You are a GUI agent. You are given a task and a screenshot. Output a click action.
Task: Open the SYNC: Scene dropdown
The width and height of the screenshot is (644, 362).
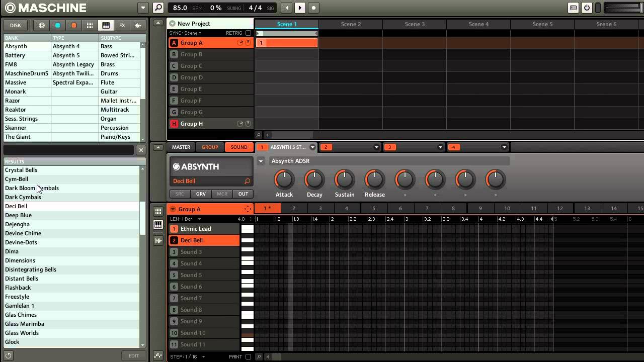tap(185, 33)
